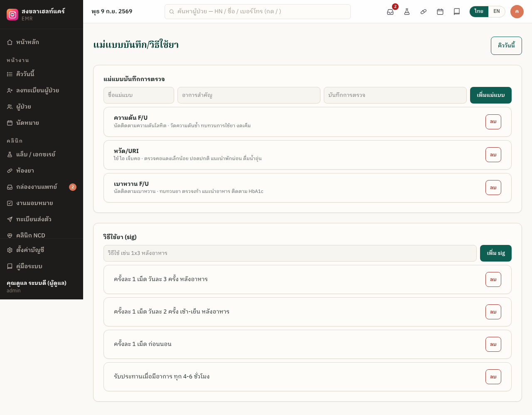Click the heading แม่แบบบันทึก/วิธีใช้ยา
The image size is (532, 415).
(136, 45)
